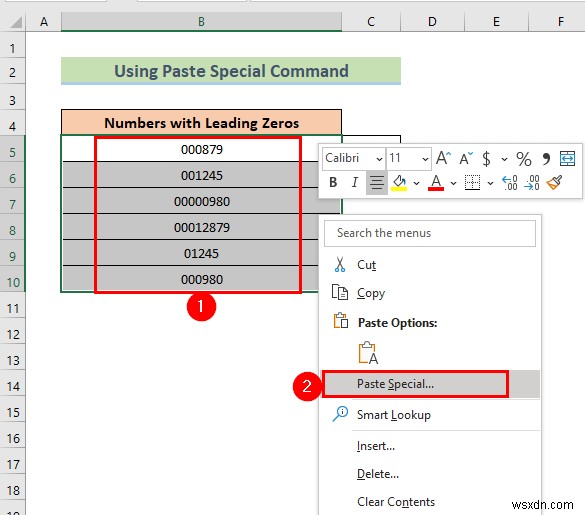Click cell containing 01245
The width and height of the screenshot is (585, 515).
201,253
